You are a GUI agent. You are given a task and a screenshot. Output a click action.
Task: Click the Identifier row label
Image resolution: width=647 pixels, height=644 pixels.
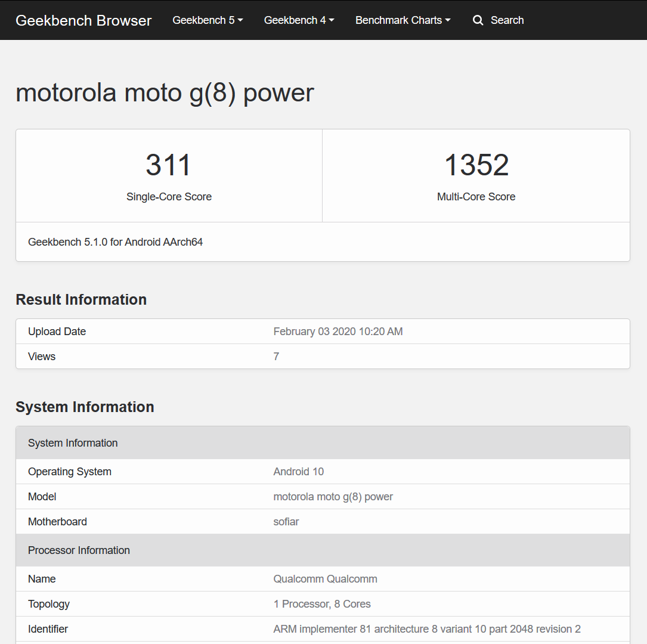click(48, 629)
